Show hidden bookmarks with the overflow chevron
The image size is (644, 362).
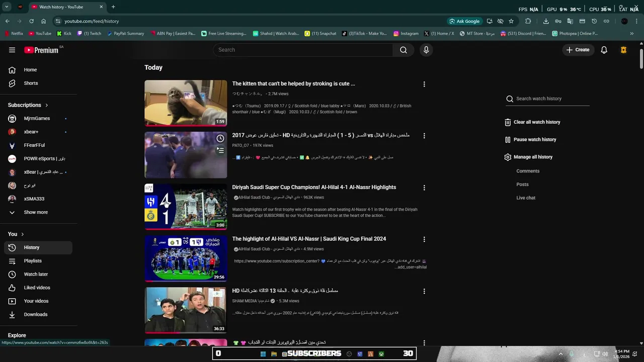pyautogui.click(x=632, y=34)
